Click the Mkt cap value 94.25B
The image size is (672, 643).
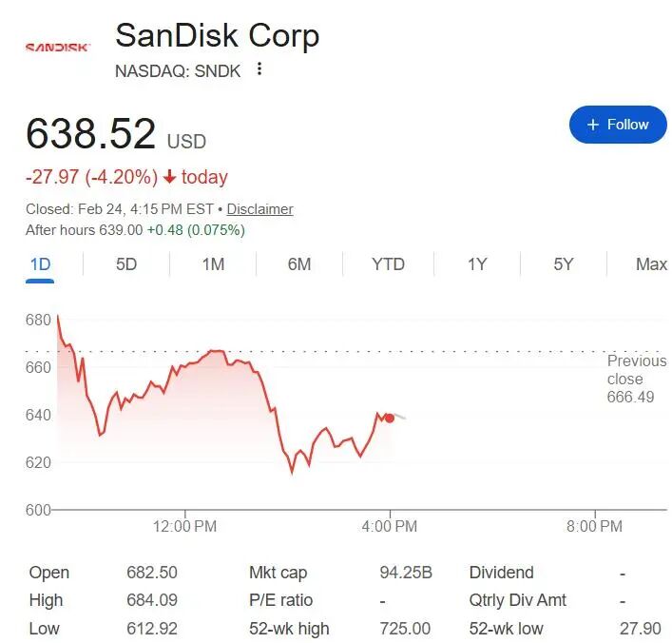406,573
